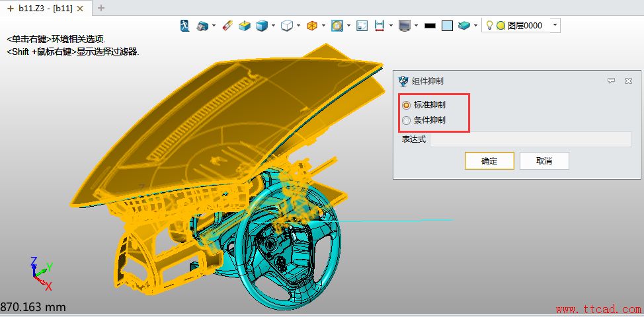Click the black color swatch in toolbar
644x317 pixels.
430,26
